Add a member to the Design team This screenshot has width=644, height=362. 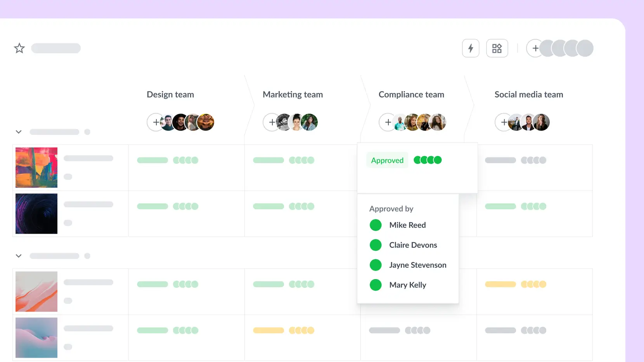point(156,122)
